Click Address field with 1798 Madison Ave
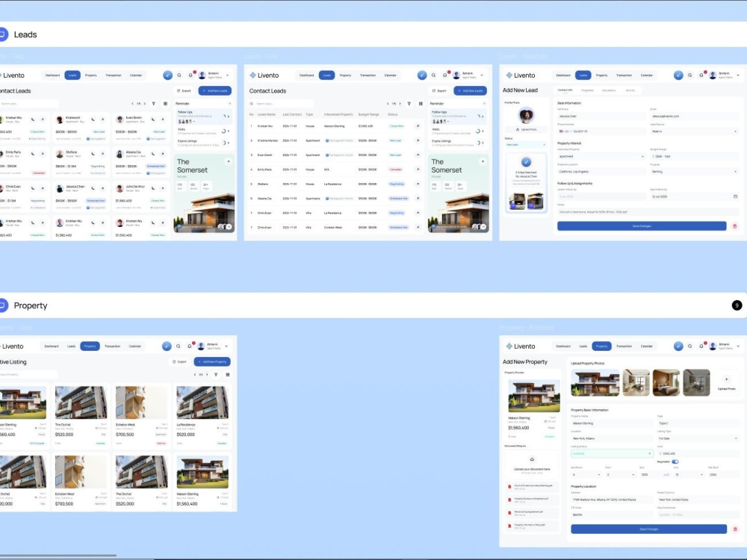 pos(612,500)
